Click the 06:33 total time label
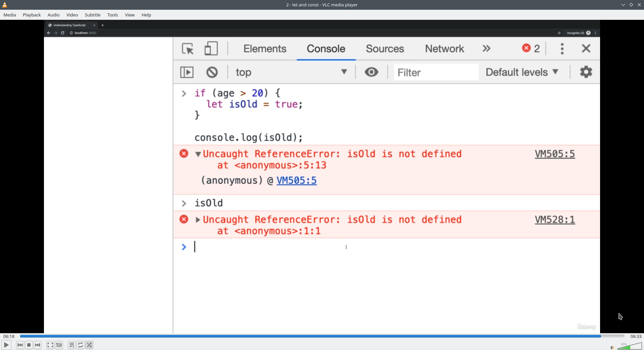Screen dimensions: 644x350 tap(636, 336)
